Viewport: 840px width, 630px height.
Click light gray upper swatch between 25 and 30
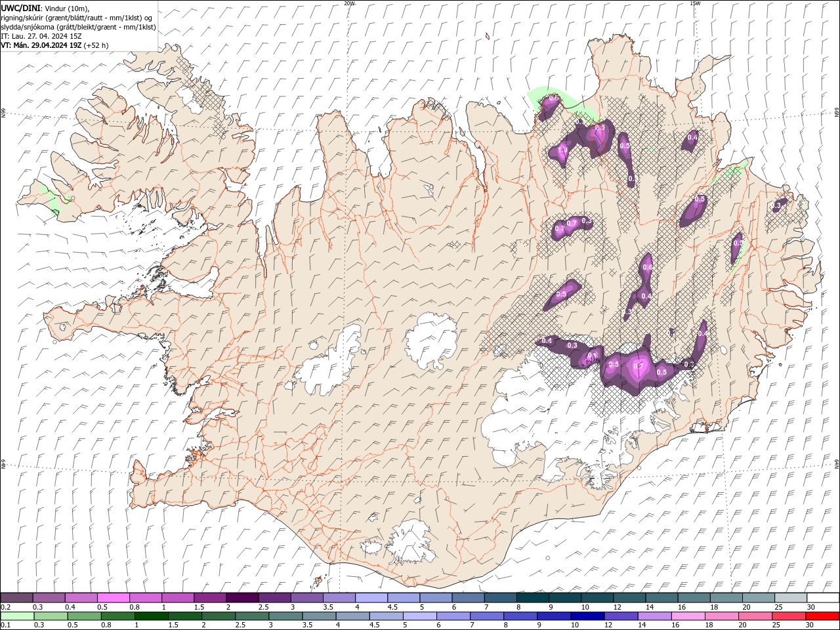tap(791, 598)
